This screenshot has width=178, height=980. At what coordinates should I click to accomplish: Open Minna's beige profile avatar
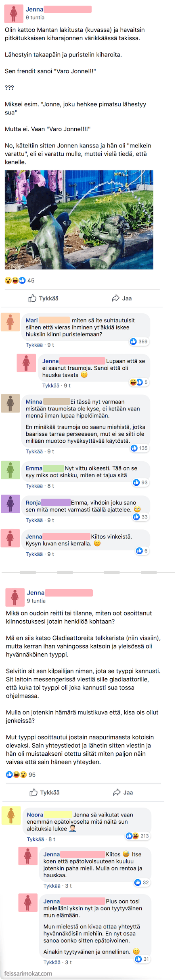(10, 403)
